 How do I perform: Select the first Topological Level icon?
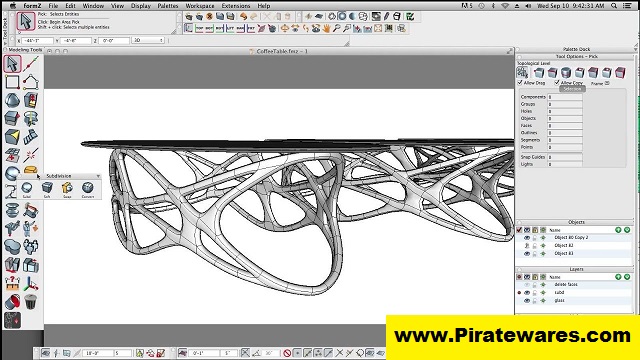[522, 73]
